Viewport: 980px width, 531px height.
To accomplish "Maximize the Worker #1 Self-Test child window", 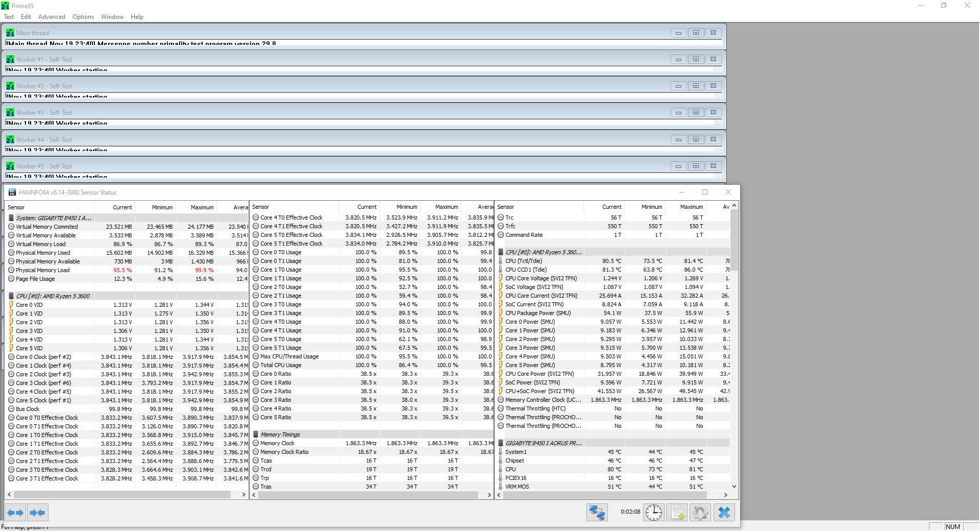I will [696, 59].
